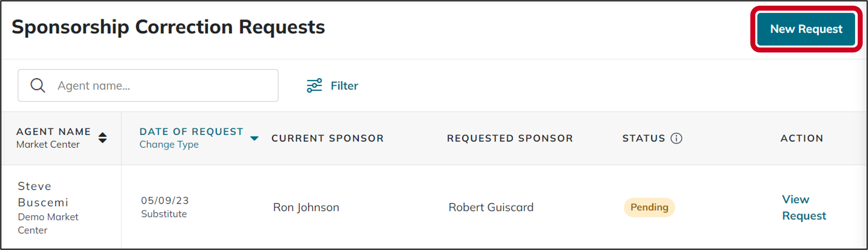868x250 pixels.
Task: Click the Current Sponsor column header
Action: (x=327, y=138)
